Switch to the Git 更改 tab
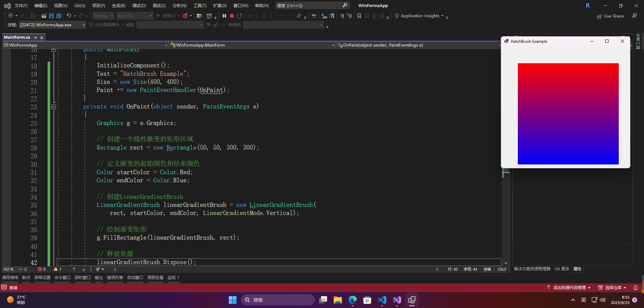Image resolution: width=644 pixels, height=308 pixels. coord(562,269)
